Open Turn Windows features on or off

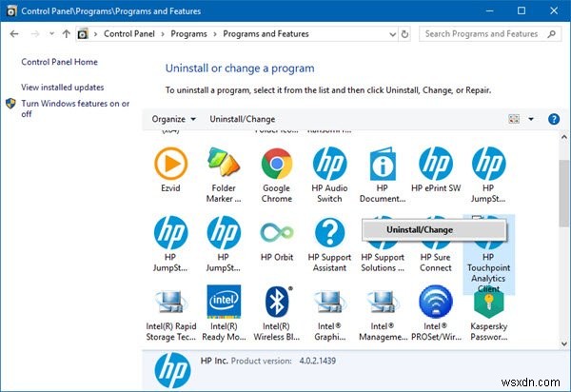(x=75, y=108)
